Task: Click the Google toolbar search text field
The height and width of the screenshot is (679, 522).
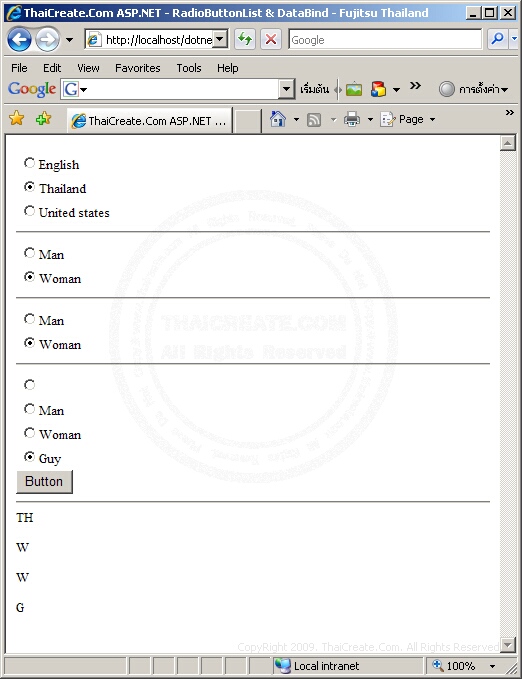Action: (x=183, y=89)
